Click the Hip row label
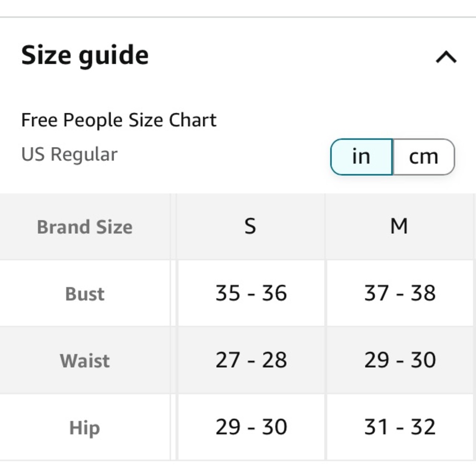 [85, 428]
